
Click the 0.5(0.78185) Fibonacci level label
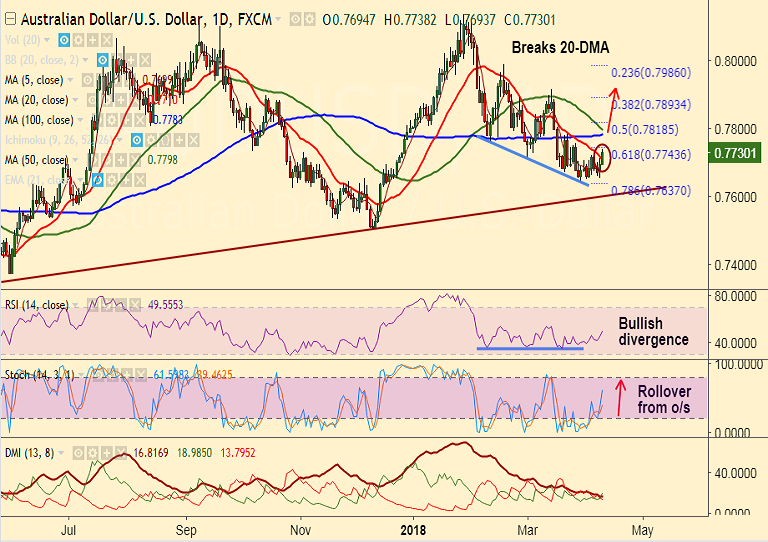[645, 130]
